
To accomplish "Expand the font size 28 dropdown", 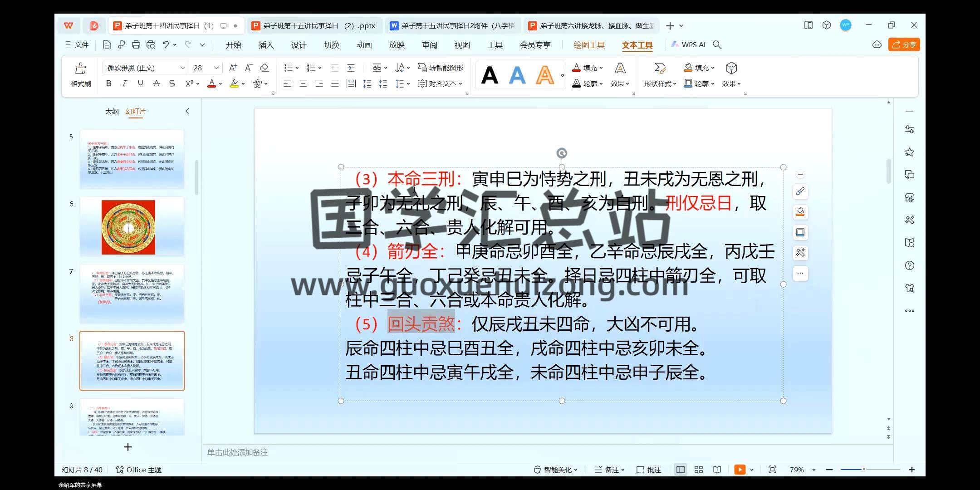I will click(216, 68).
